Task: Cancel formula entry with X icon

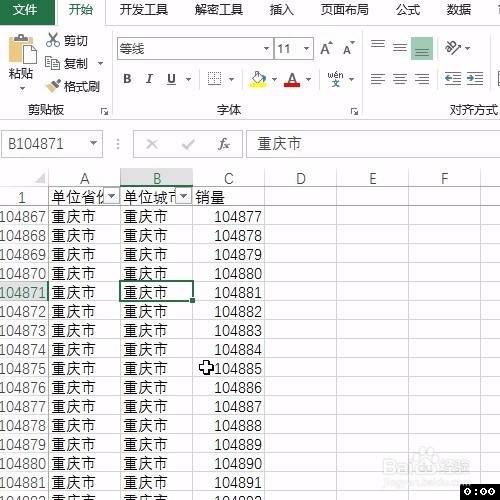Action: click(x=152, y=144)
